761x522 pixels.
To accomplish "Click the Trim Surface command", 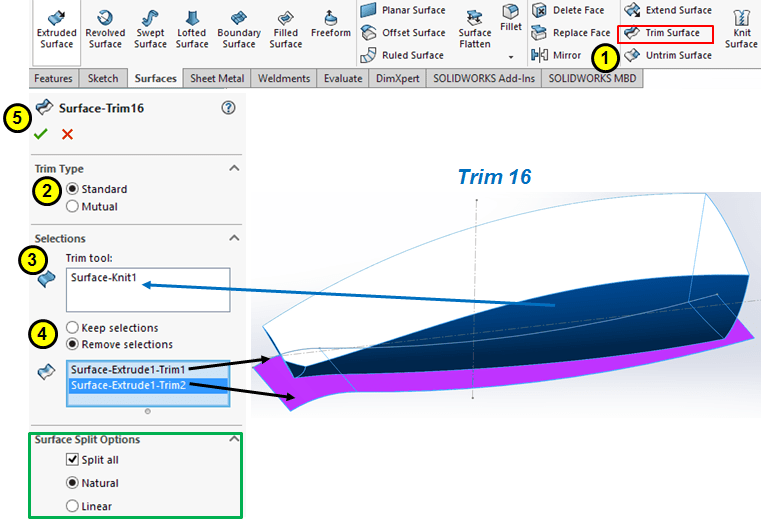I will [x=667, y=34].
